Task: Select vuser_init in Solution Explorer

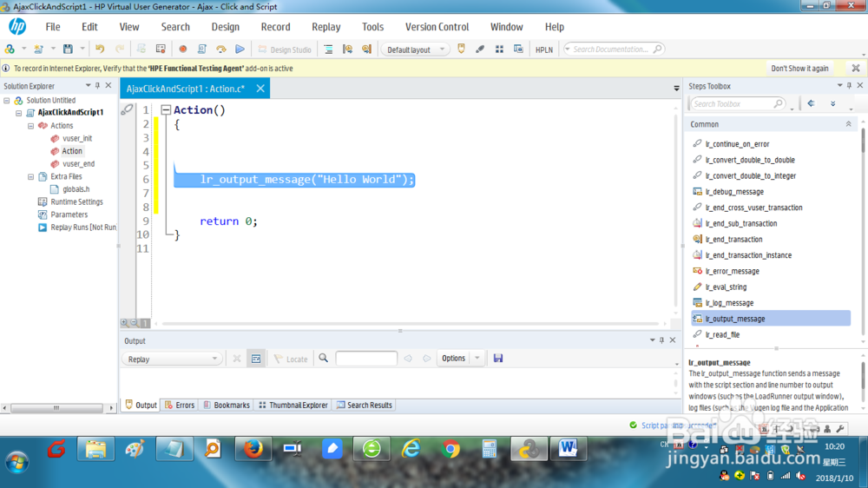Action: click(77, 138)
